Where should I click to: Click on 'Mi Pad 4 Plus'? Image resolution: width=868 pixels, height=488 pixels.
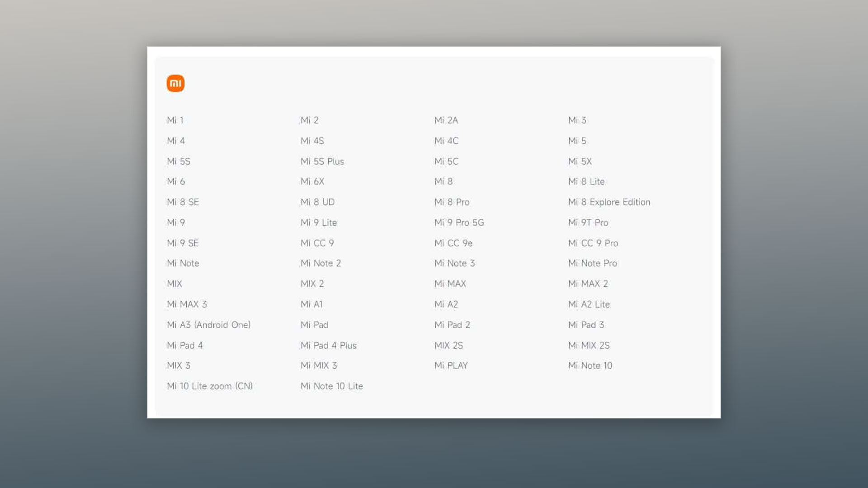click(x=329, y=346)
